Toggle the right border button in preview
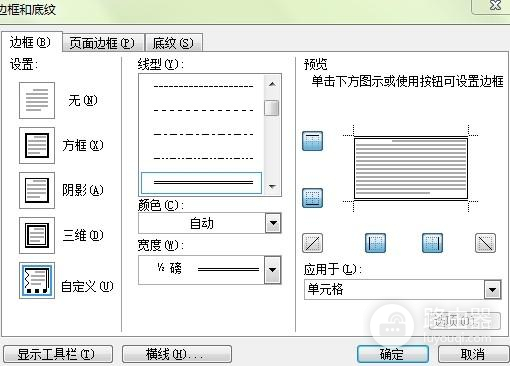 point(432,243)
